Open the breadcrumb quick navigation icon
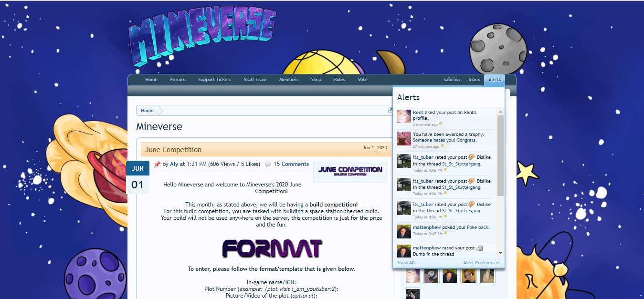Image resolution: width=644 pixels, height=299 pixels. pyautogui.click(x=391, y=110)
